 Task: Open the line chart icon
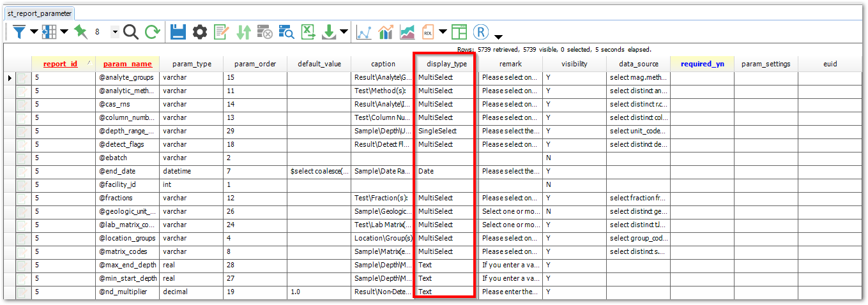pos(364,31)
